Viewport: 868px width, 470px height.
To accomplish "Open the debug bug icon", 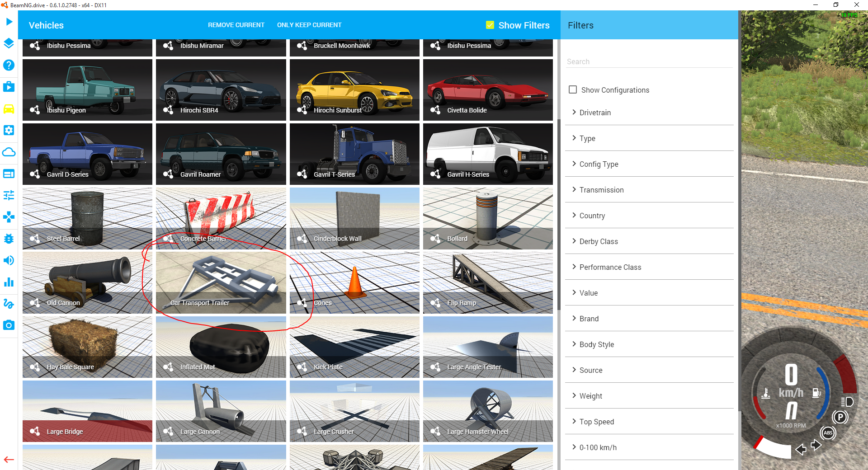I will [9, 239].
